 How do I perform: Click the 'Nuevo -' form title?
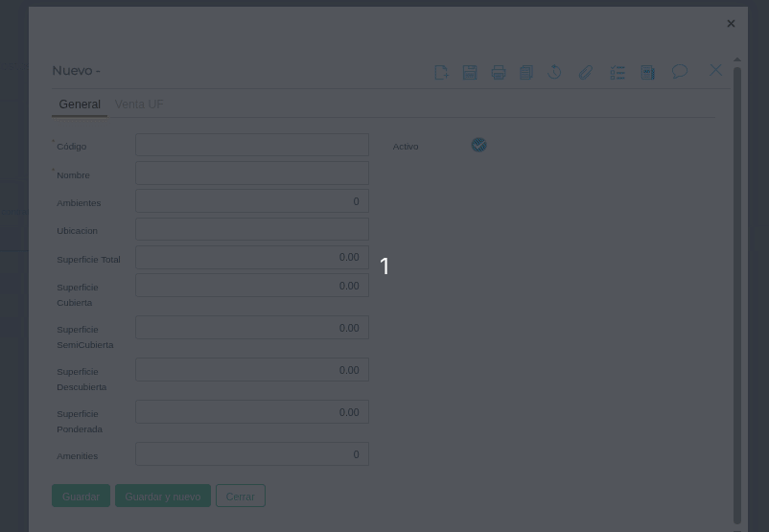[76, 71]
